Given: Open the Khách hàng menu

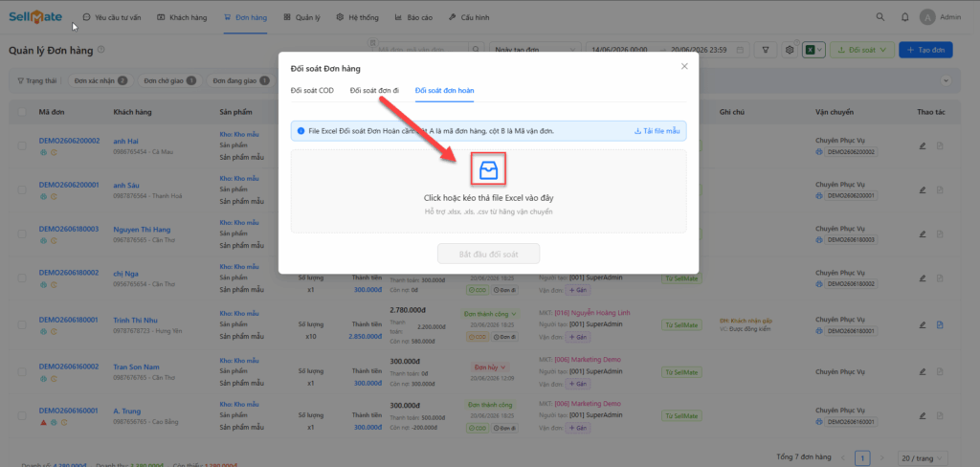Looking at the screenshot, I should coord(182,17).
